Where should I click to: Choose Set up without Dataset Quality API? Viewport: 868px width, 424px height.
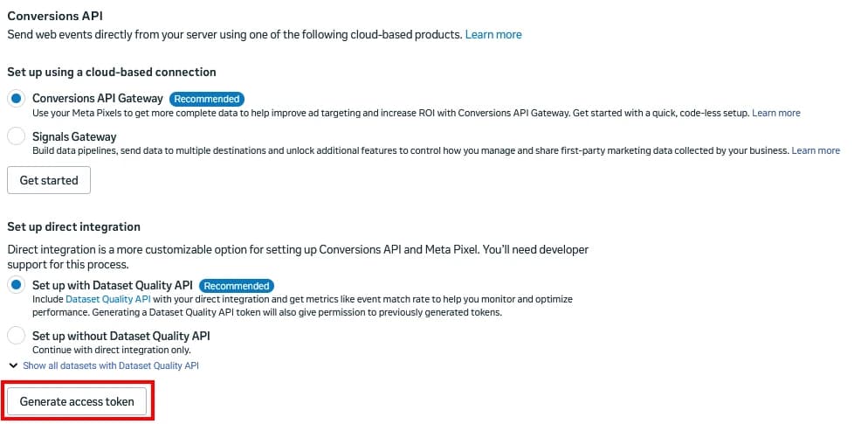[17, 336]
